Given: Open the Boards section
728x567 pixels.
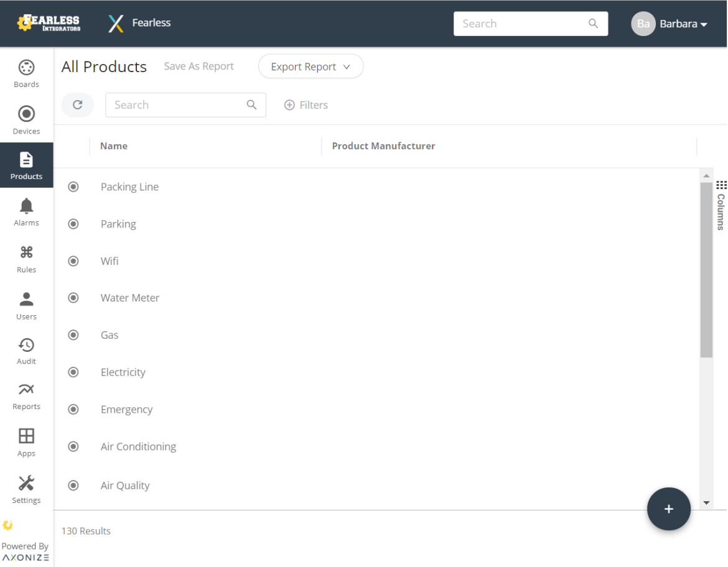Looking at the screenshot, I should pos(26,71).
